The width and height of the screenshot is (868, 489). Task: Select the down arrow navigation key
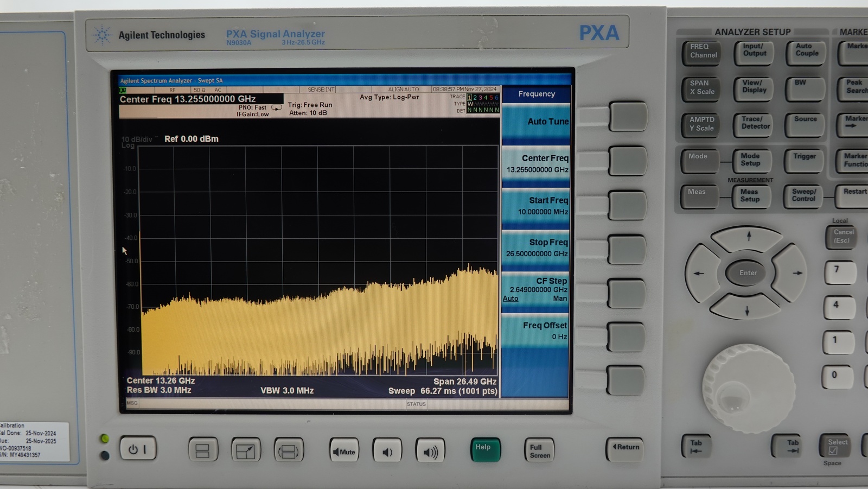click(x=746, y=307)
